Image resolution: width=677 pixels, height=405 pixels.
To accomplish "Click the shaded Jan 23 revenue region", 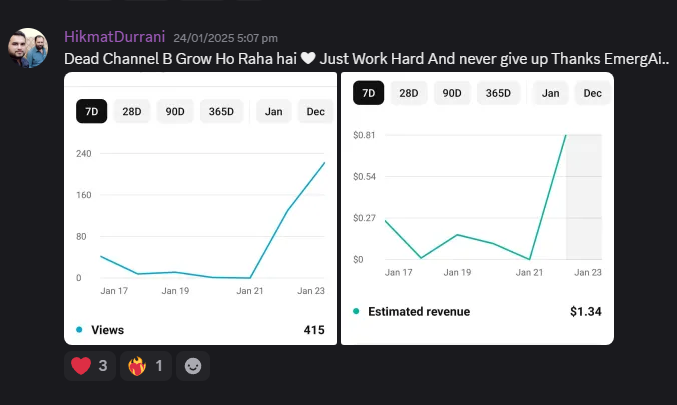I will (x=584, y=197).
